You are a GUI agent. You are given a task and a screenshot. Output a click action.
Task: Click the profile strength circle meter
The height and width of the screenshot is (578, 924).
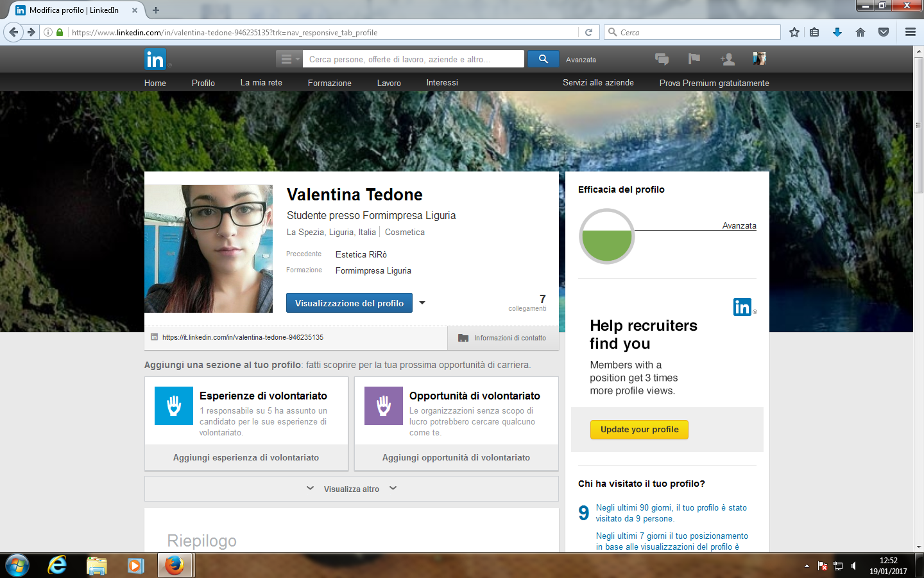(606, 236)
